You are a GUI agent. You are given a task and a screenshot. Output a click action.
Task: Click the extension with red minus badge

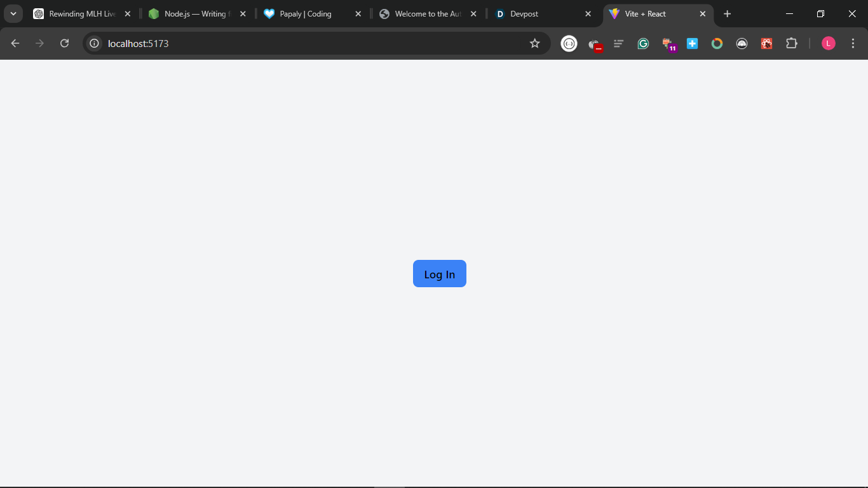coord(595,44)
